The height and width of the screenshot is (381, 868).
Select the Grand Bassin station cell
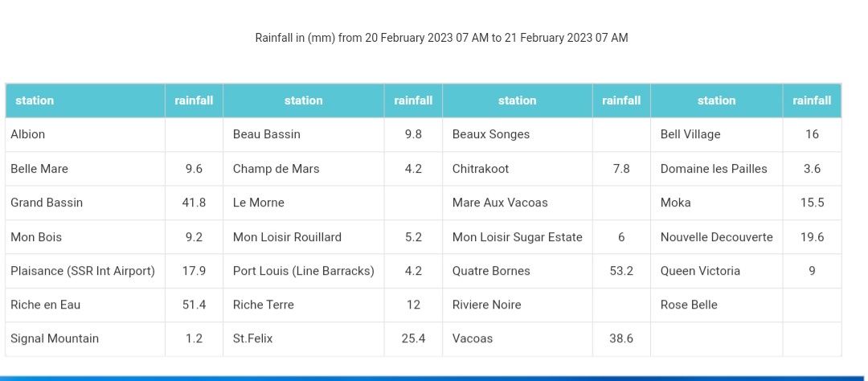point(47,203)
